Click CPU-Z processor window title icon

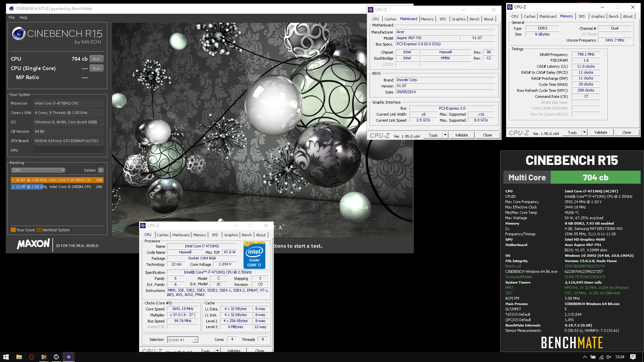click(143, 226)
